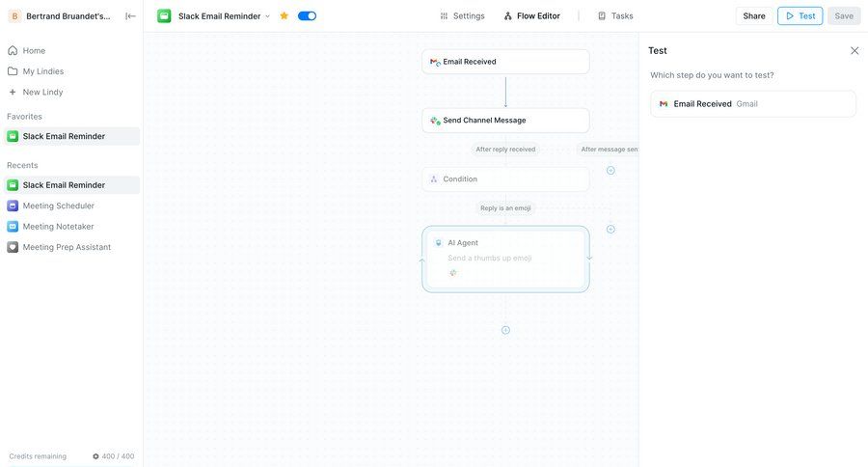Unfavorite using the star icon

click(284, 15)
